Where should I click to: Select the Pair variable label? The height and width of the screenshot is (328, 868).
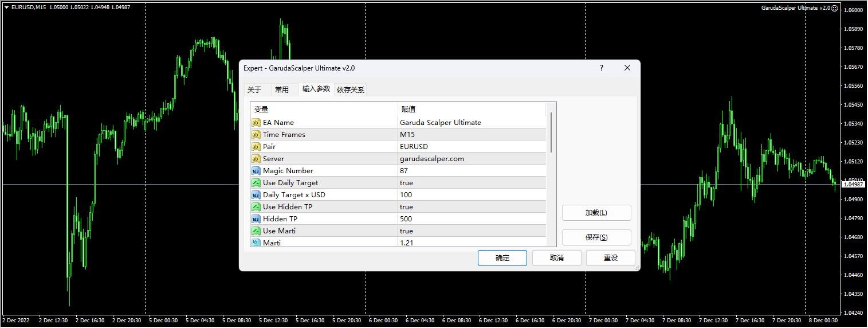coord(269,147)
